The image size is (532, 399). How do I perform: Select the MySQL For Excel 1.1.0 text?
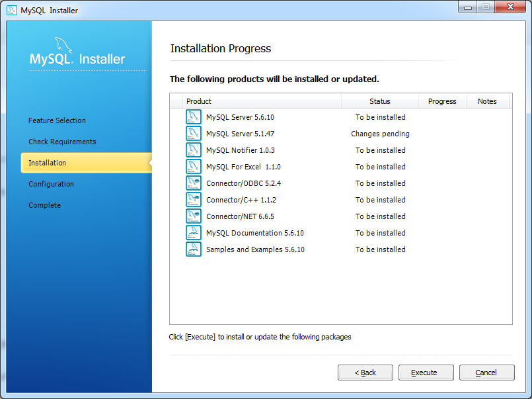coord(243,167)
